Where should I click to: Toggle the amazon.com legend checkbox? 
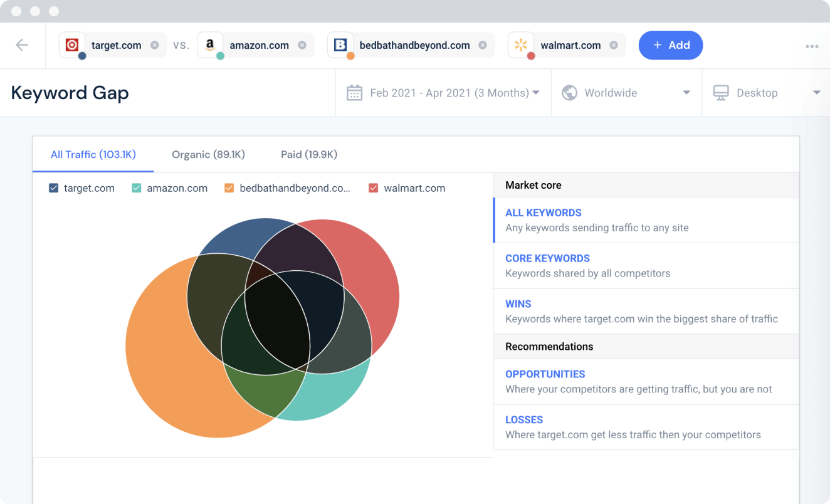[x=137, y=188]
